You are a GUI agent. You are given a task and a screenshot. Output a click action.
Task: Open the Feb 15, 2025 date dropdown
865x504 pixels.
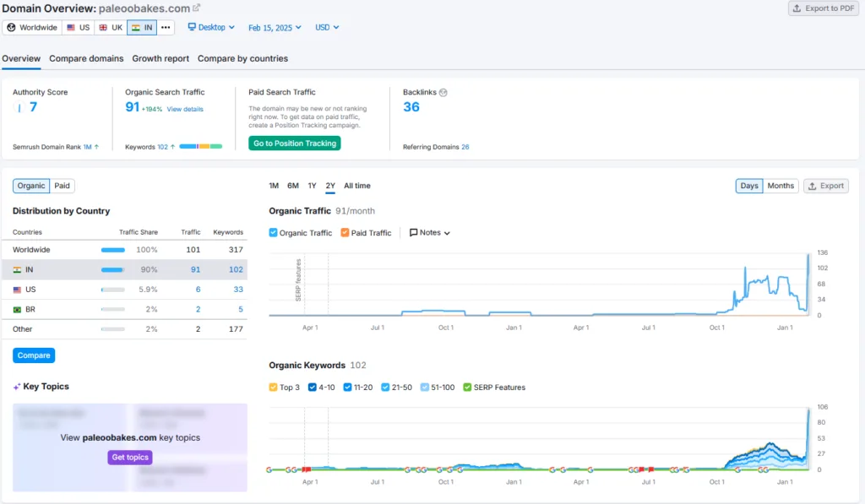275,28
